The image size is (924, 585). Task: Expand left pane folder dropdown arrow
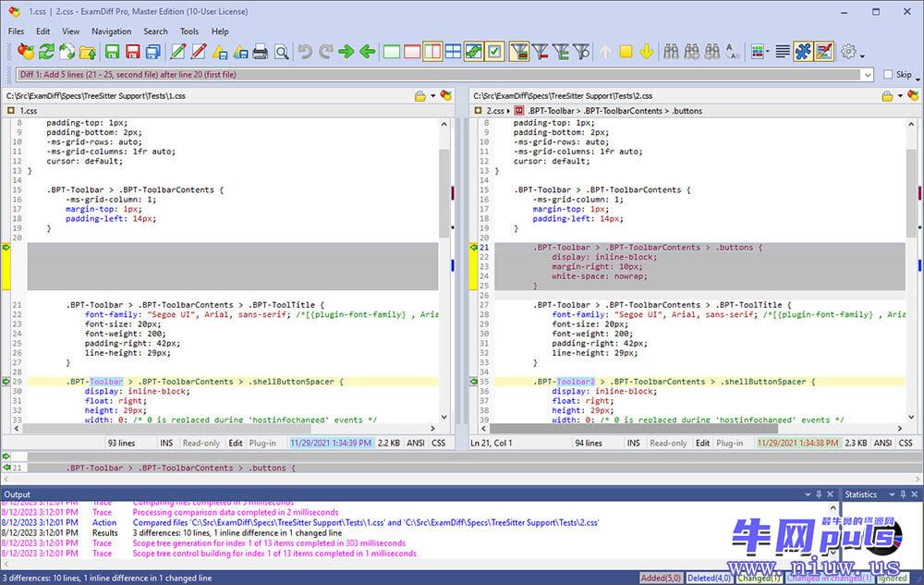pos(433,96)
